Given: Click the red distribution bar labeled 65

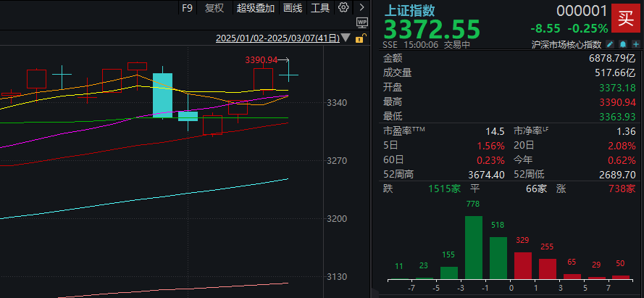Looking at the screenshot, I should click(x=572, y=277).
